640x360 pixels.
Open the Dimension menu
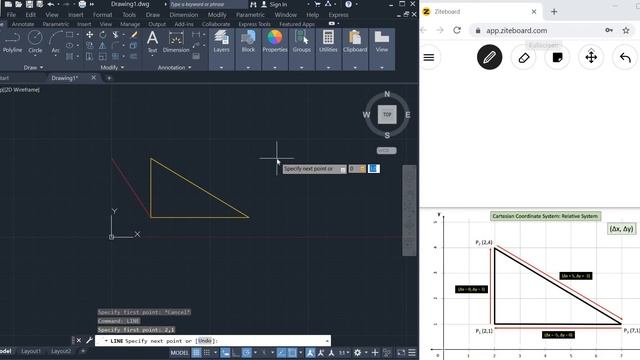point(183,15)
